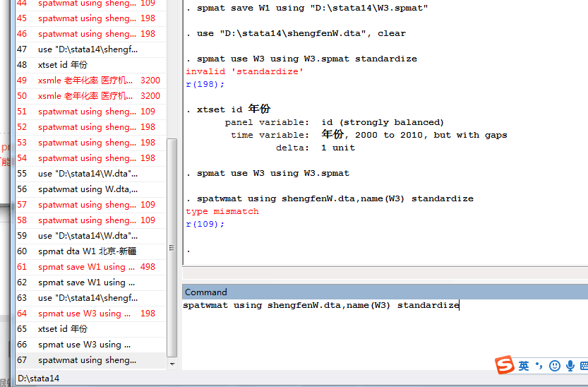Select history command 55 use D:\stata14\W.dta

(x=91, y=174)
